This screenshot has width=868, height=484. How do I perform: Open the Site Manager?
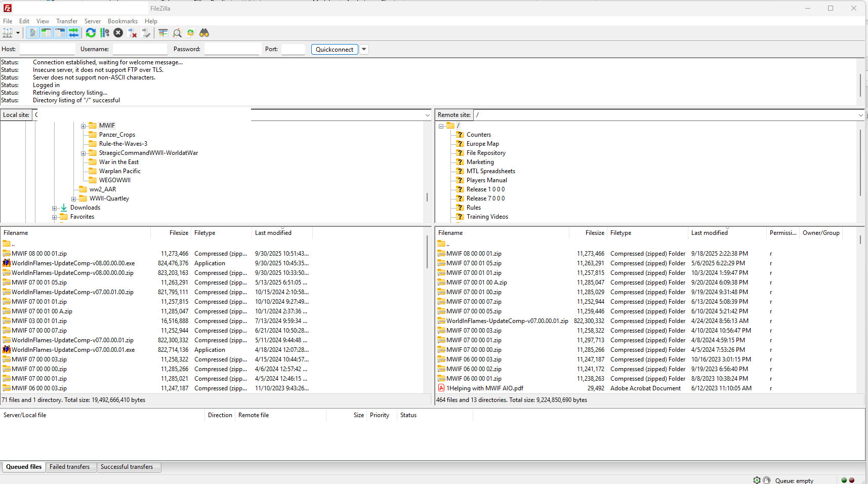[x=7, y=33]
